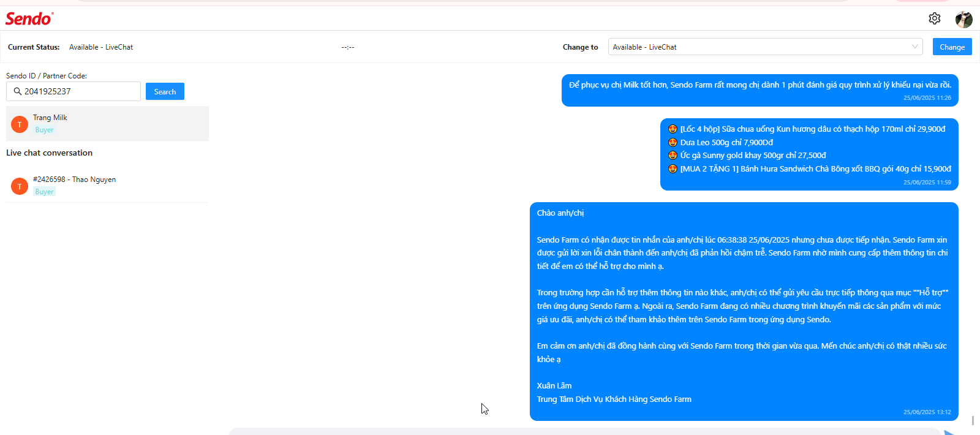Expand the Change to status dropdown arrow

[914, 47]
